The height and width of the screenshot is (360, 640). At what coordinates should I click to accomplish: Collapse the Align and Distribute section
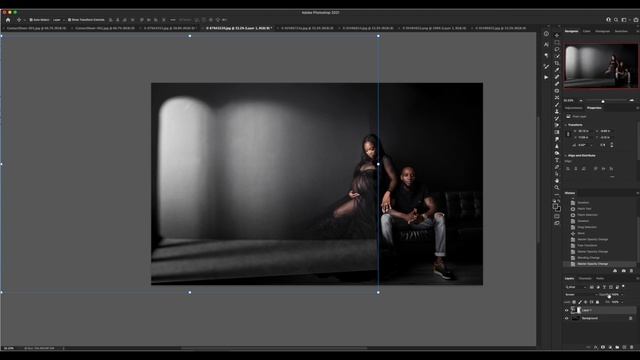565,156
